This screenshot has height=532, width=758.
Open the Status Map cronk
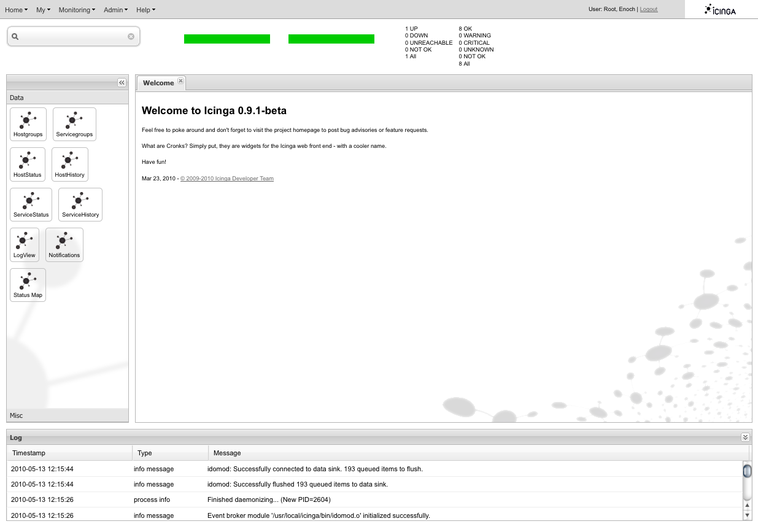point(28,285)
